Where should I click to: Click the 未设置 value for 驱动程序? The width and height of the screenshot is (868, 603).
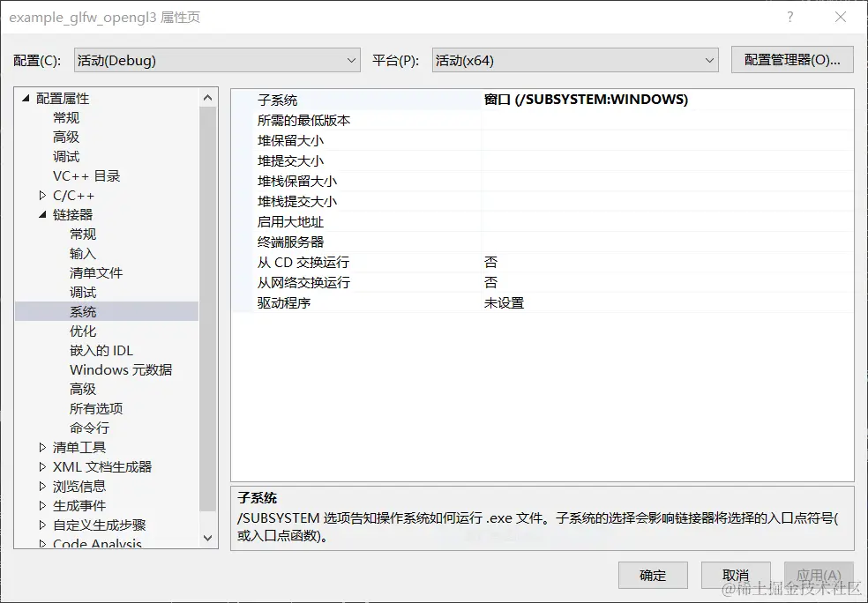click(504, 302)
